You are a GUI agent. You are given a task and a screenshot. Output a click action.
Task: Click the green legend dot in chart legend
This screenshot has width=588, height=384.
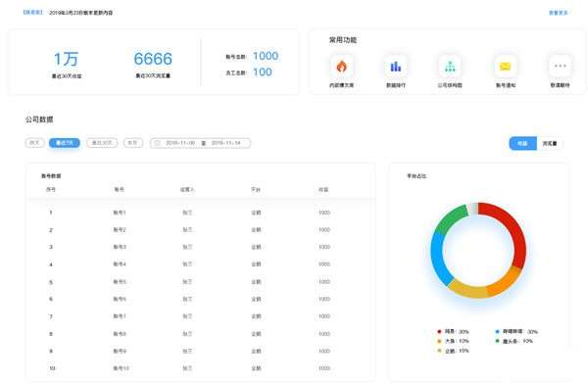(x=497, y=341)
